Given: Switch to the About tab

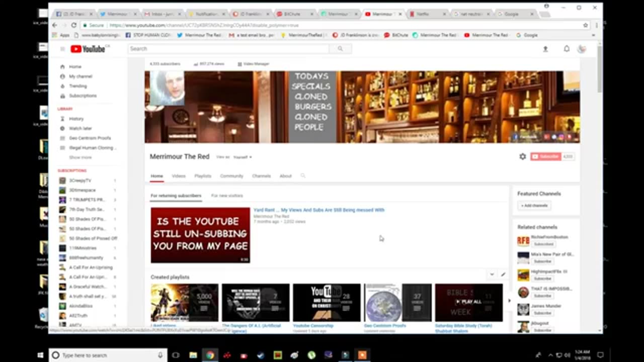Looking at the screenshot, I should point(286,176).
